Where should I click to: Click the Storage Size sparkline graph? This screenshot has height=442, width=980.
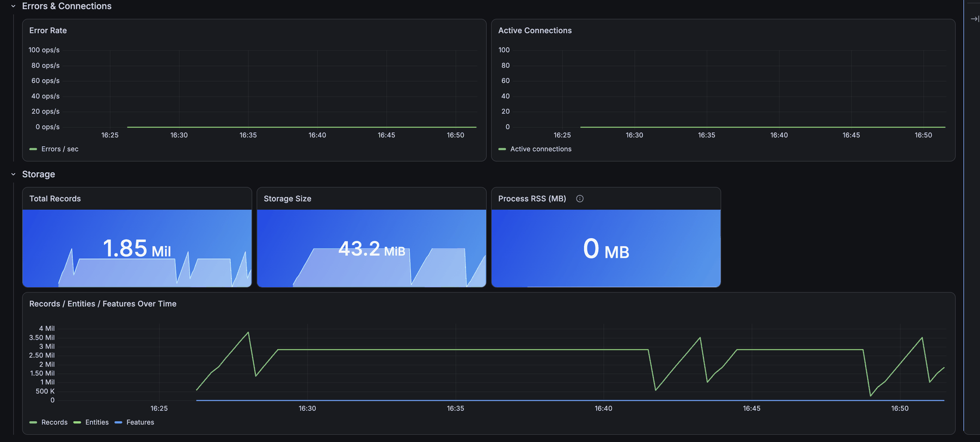tap(389, 267)
